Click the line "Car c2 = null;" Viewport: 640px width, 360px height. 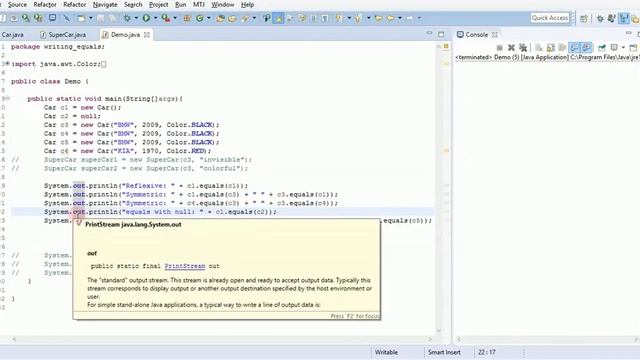pos(72,116)
